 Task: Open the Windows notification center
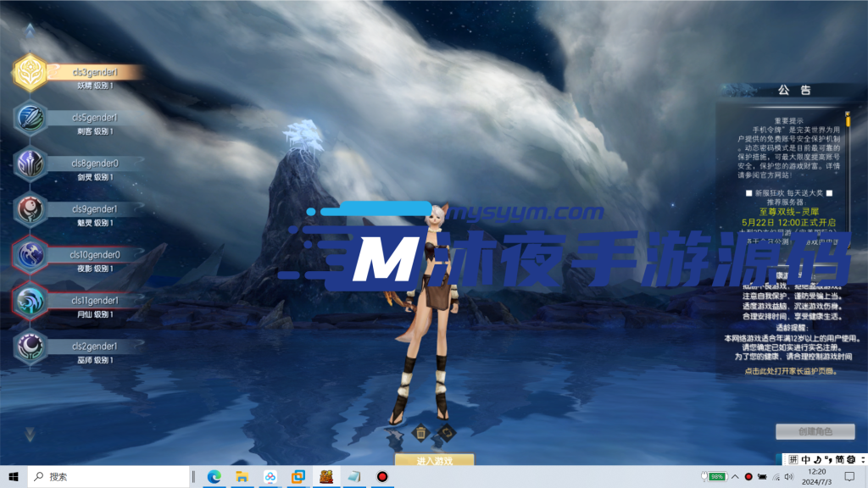coord(850,477)
